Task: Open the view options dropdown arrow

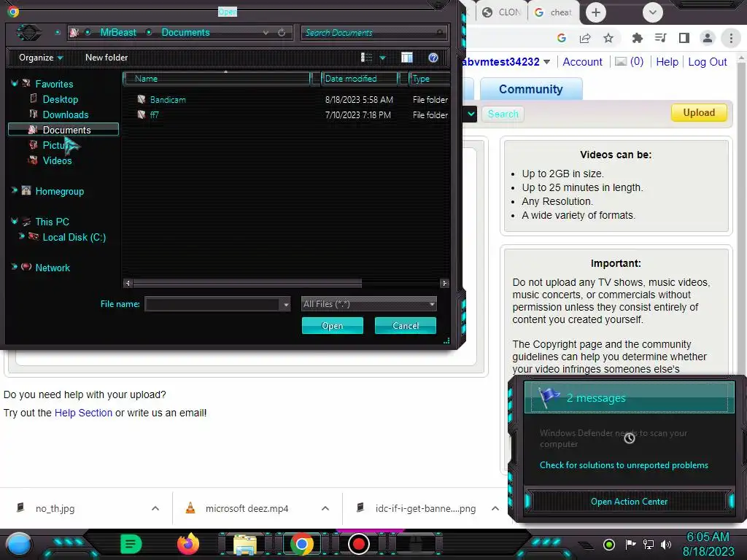Action: coord(382,58)
